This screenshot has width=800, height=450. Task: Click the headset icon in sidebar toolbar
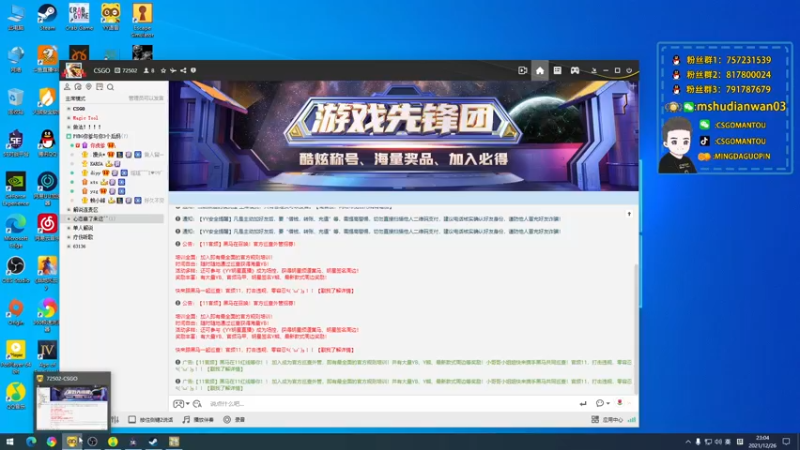[x=78, y=87]
